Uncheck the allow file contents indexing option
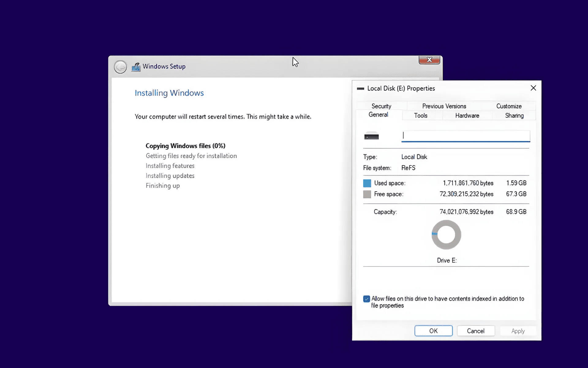588x368 pixels. [366, 298]
